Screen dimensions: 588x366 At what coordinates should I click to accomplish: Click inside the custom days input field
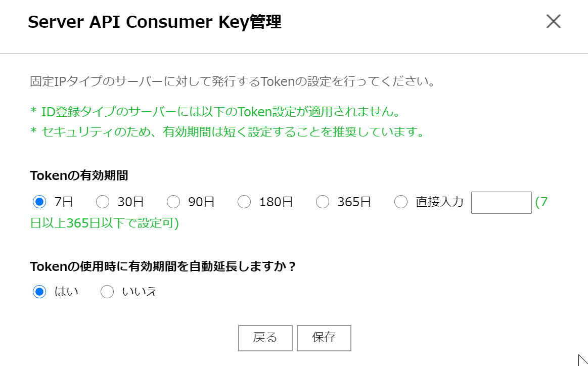point(501,202)
